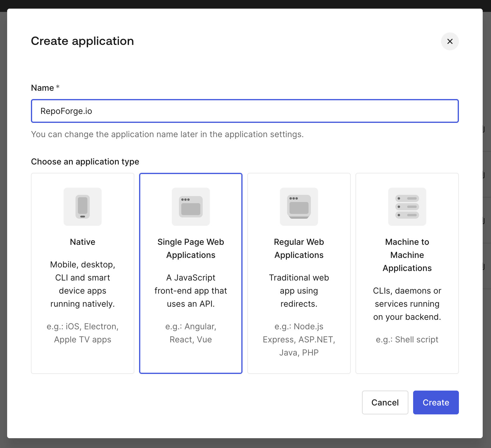The image size is (491, 448).
Task: Click 'Traditional web app using redirects.' description
Action: tap(299, 291)
